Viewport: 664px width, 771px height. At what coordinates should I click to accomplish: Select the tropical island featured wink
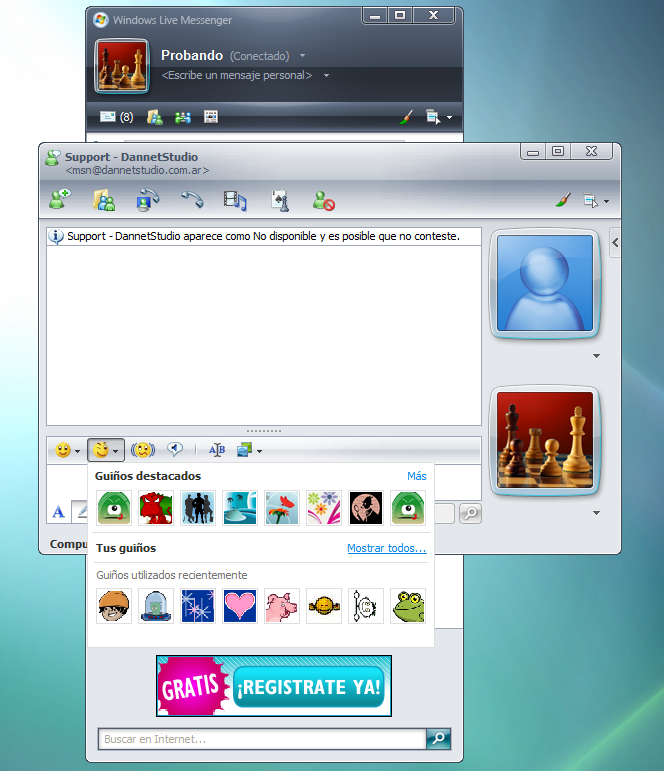pos(240,508)
